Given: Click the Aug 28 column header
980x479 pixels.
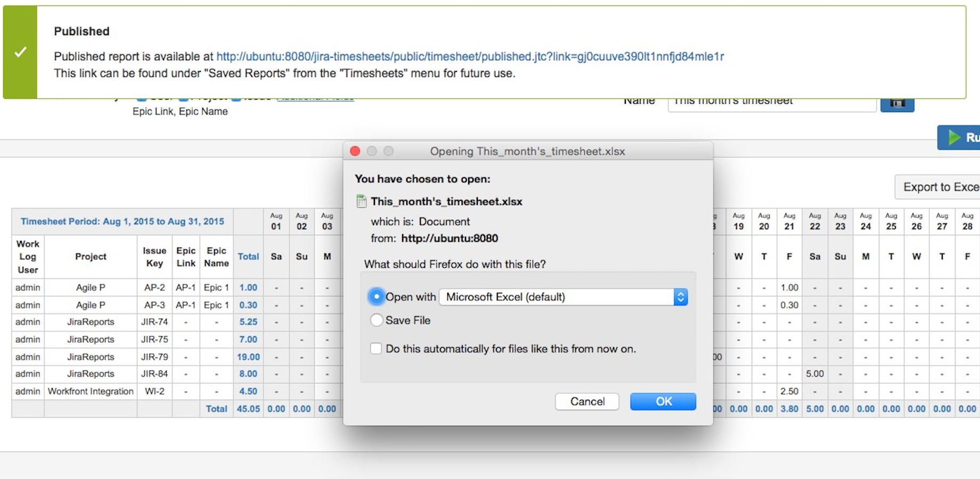Looking at the screenshot, I should [967, 221].
